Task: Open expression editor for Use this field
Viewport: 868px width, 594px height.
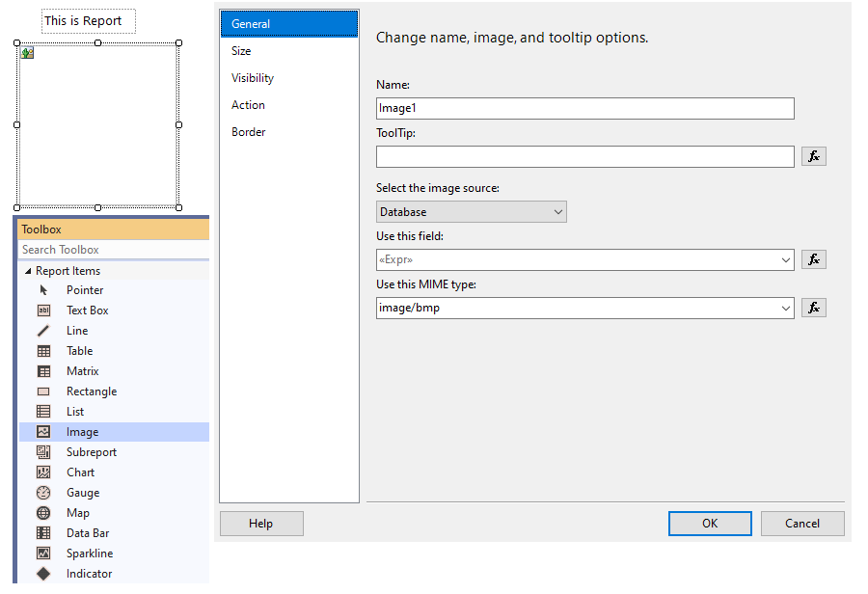Action: tap(814, 259)
